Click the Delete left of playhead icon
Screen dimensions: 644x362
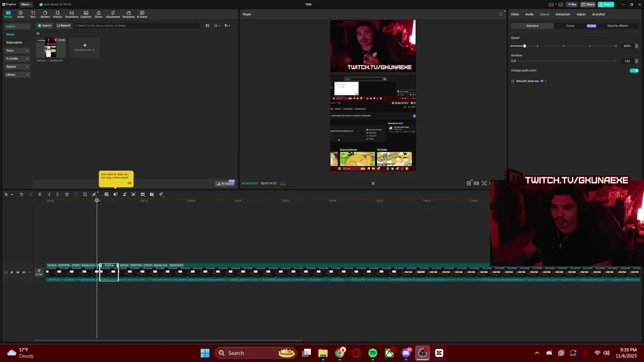point(49,194)
